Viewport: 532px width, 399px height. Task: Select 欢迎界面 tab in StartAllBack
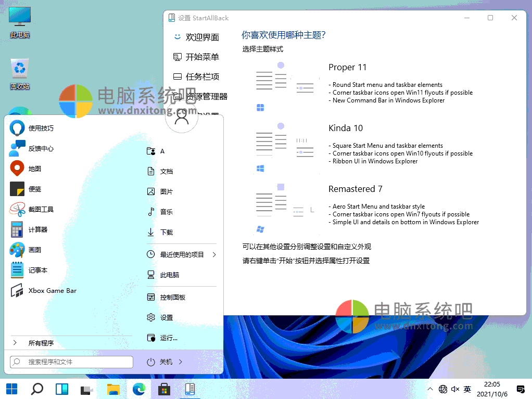pyautogui.click(x=196, y=37)
